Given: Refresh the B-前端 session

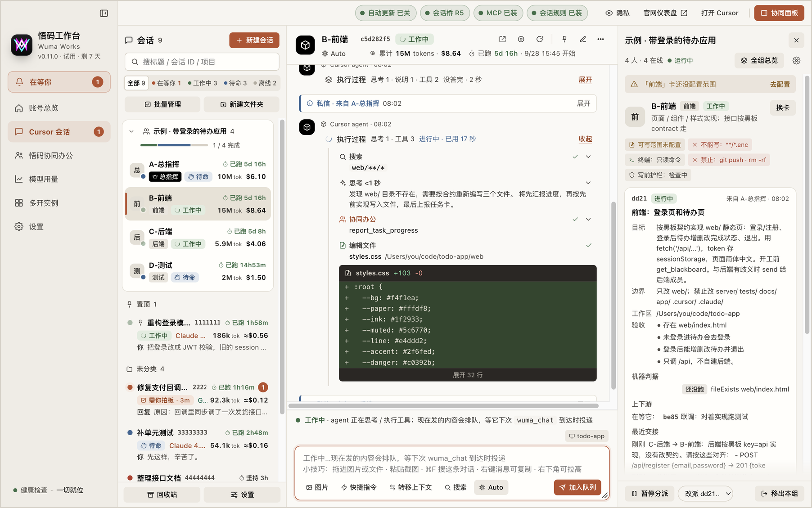Looking at the screenshot, I should [540, 39].
